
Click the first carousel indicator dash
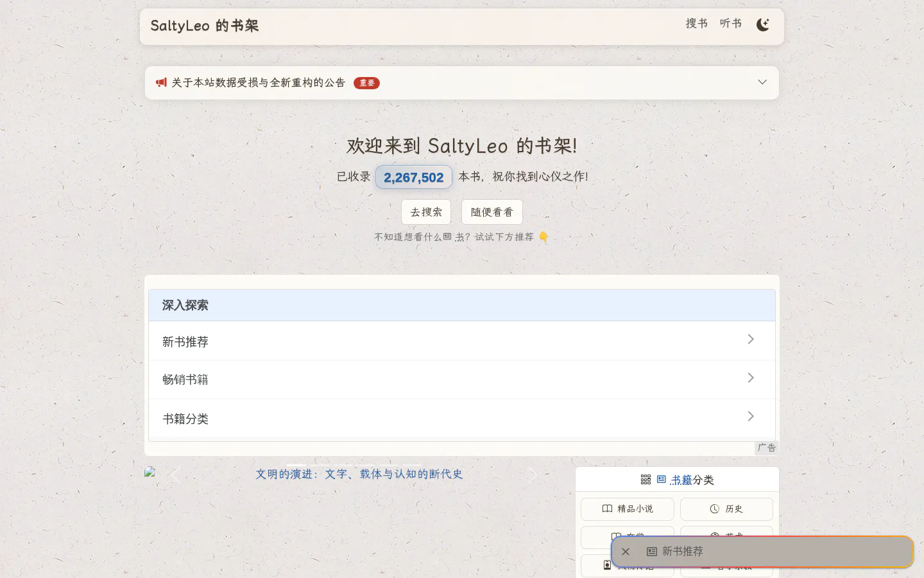pos(296,464)
